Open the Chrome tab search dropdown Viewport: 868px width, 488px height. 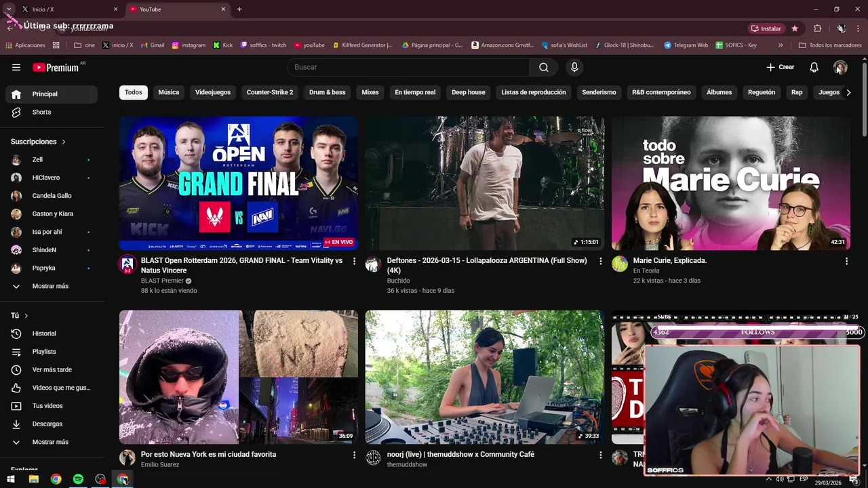pyautogui.click(x=9, y=9)
